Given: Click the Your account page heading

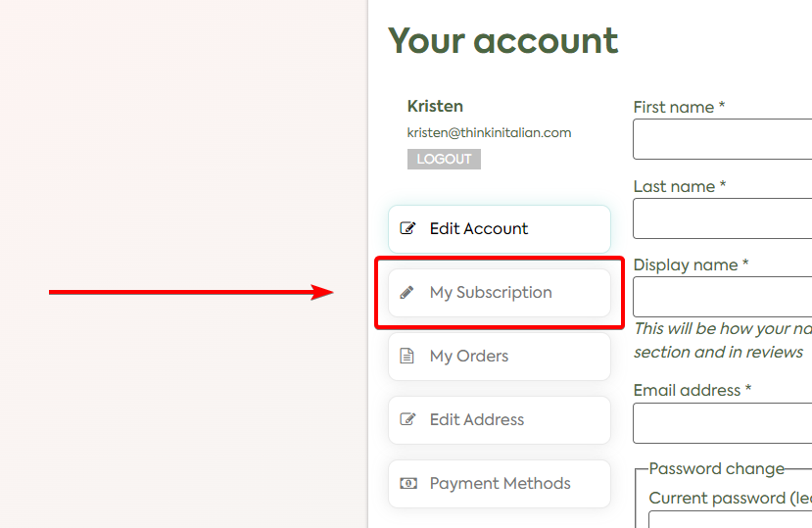Looking at the screenshot, I should click(x=502, y=40).
